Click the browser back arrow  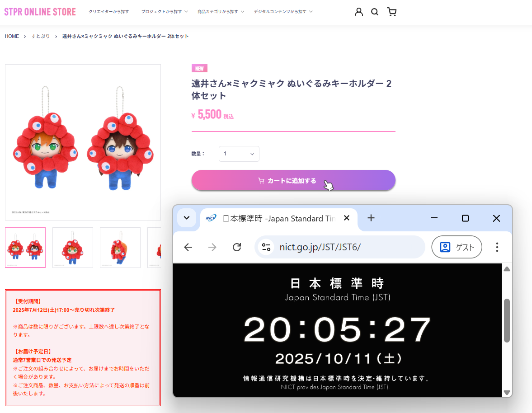(188, 247)
